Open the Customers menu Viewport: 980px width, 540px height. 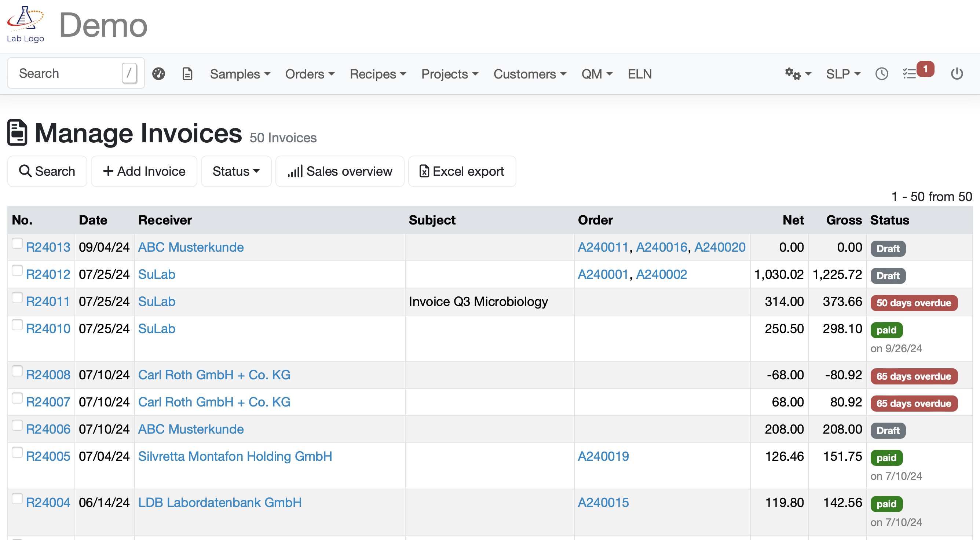(x=530, y=73)
